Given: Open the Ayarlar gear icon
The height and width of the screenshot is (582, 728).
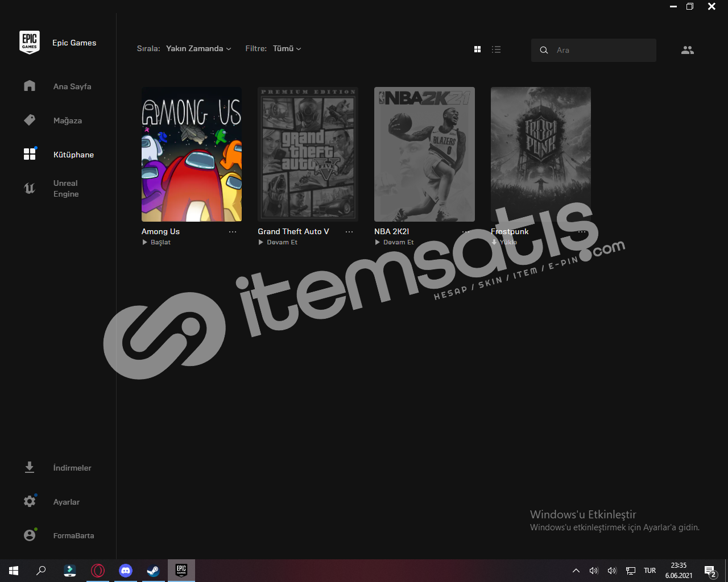Looking at the screenshot, I should [x=30, y=501].
